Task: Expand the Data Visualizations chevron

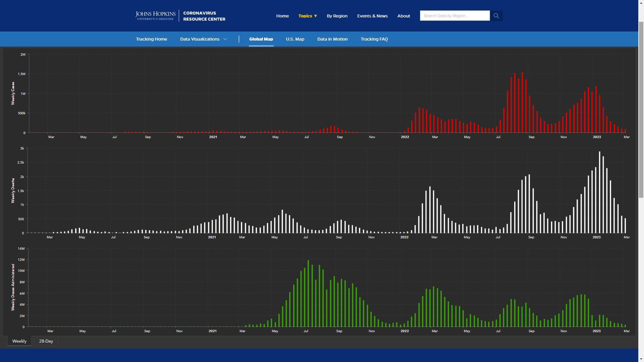Action: click(x=225, y=39)
